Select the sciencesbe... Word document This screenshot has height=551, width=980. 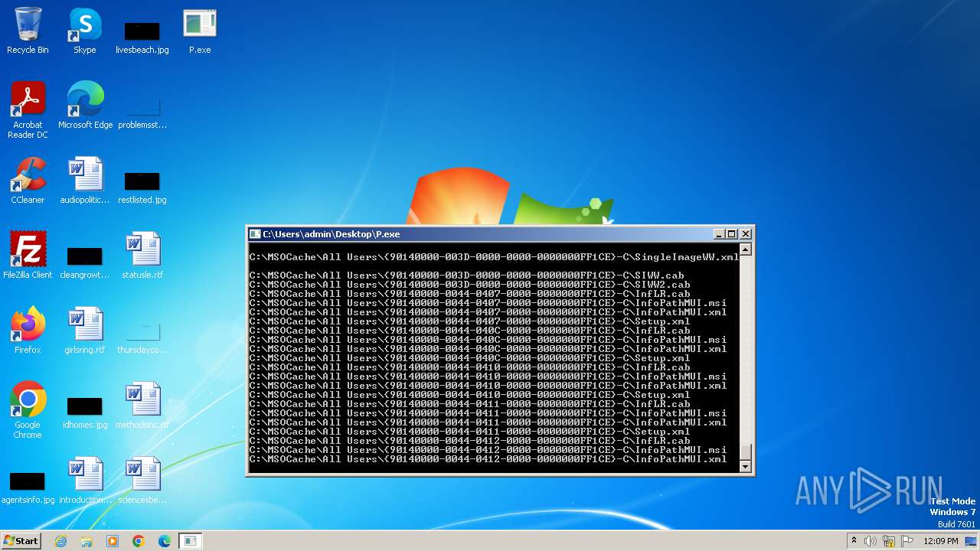(x=142, y=481)
